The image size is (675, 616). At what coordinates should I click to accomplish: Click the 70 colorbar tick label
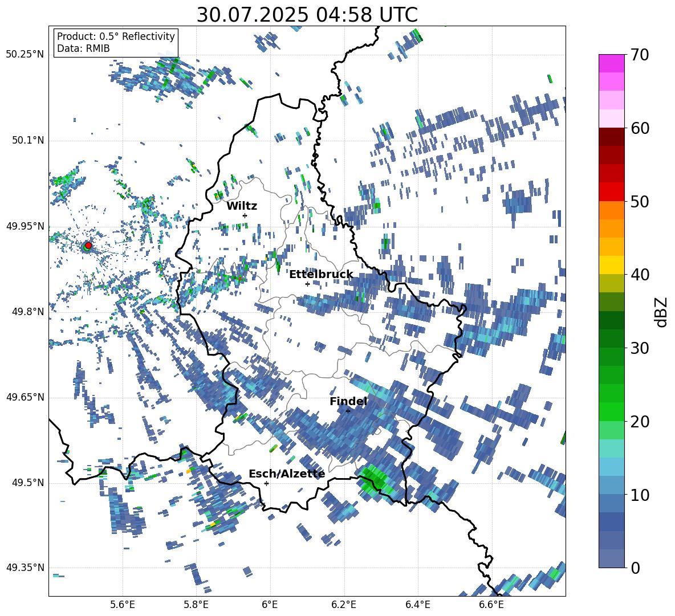click(640, 55)
